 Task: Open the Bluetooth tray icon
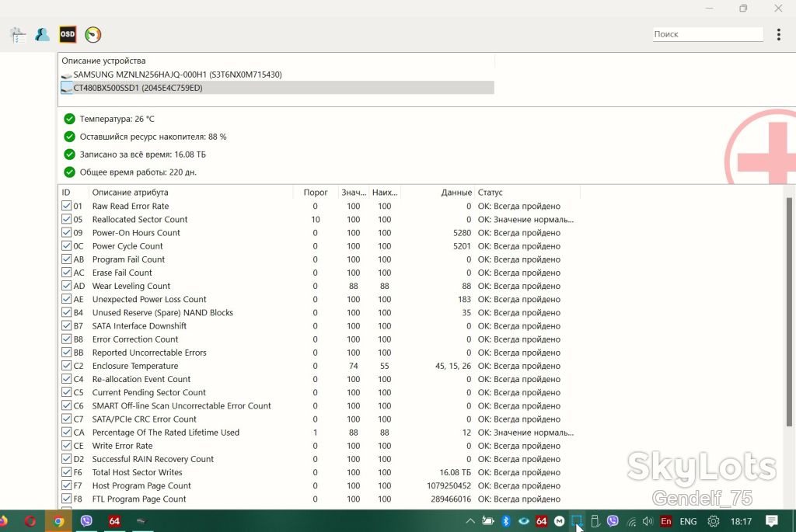(505, 521)
